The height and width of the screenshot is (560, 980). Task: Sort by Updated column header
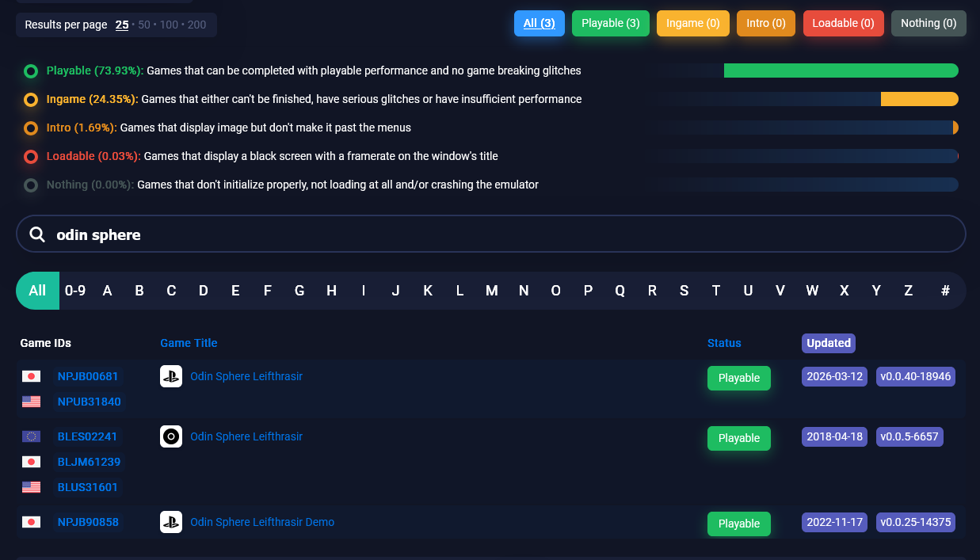point(829,343)
